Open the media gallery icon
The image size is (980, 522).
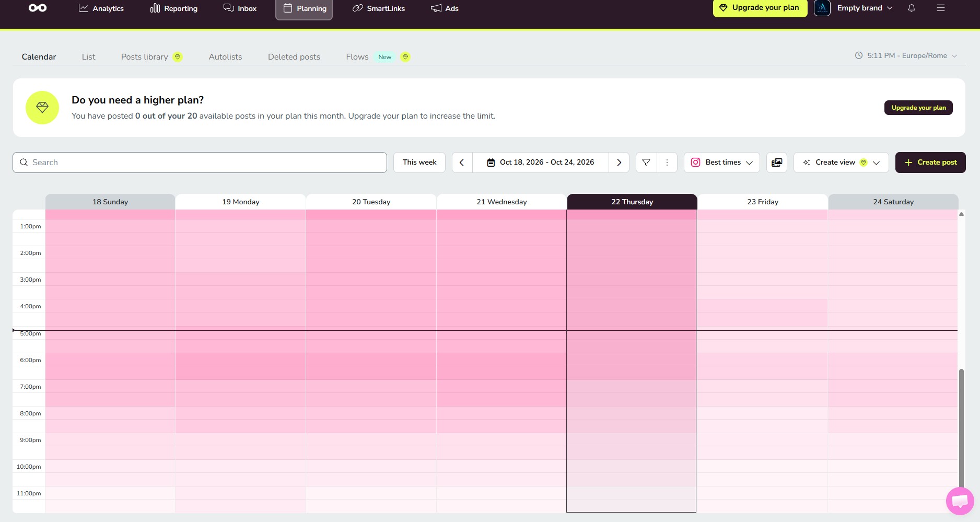pyautogui.click(x=777, y=163)
